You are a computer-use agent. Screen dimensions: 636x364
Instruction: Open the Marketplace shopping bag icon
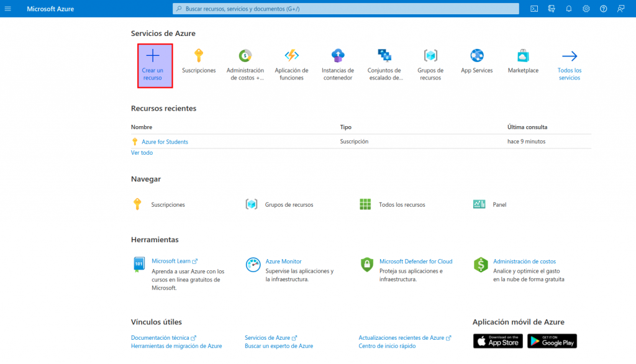[x=523, y=55]
